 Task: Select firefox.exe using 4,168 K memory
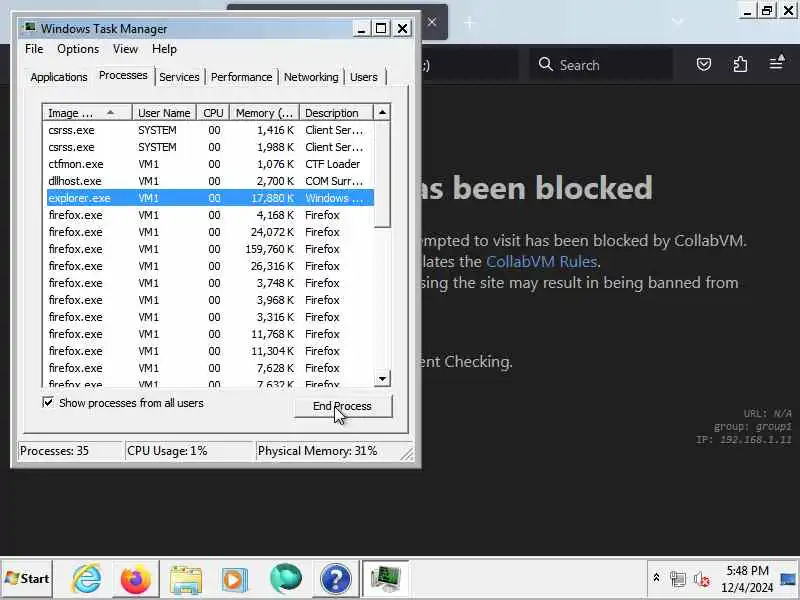coord(210,215)
